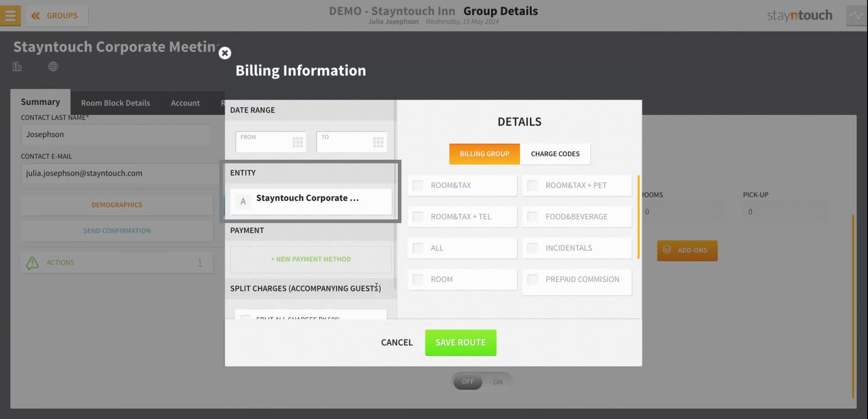Click the Add-ons stack icon
Image resolution: width=868 pixels, height=419 pixels.
(667, 249)
